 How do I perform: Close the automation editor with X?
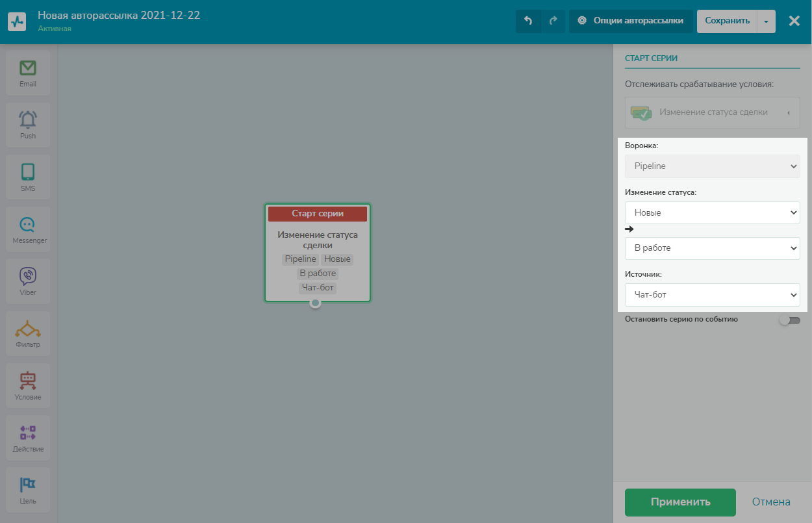(794, 21)
